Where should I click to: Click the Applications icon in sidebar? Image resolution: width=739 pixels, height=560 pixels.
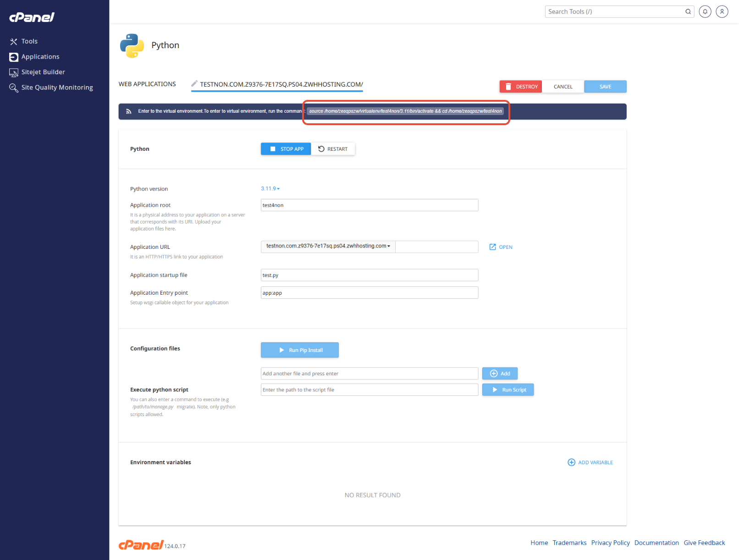(14, 57)
